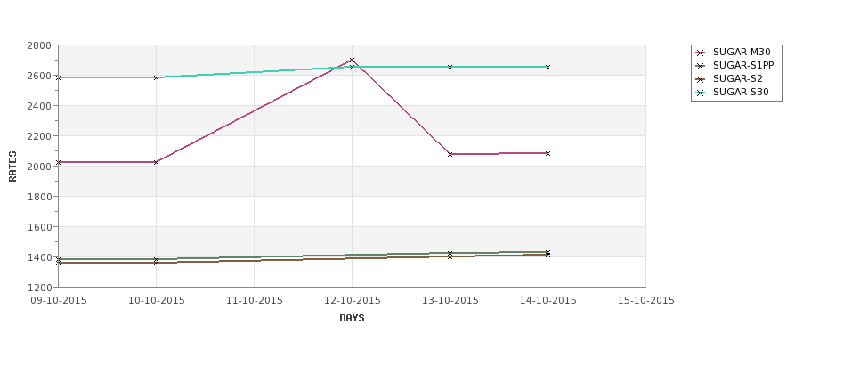Viewport: 868px width, 382px height.
Task: Click SUGAR-S30 data point on 10-10-2015
Action: point(156,77)
